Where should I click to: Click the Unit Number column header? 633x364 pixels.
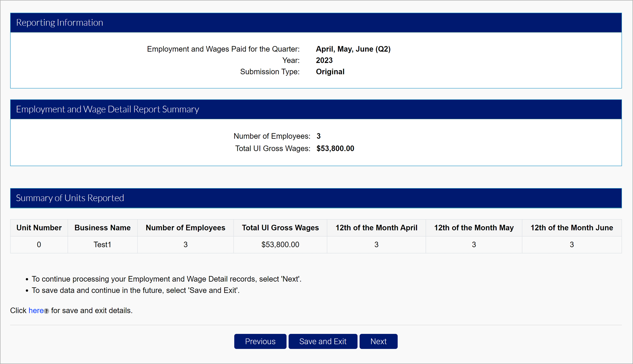coord(39,228)
